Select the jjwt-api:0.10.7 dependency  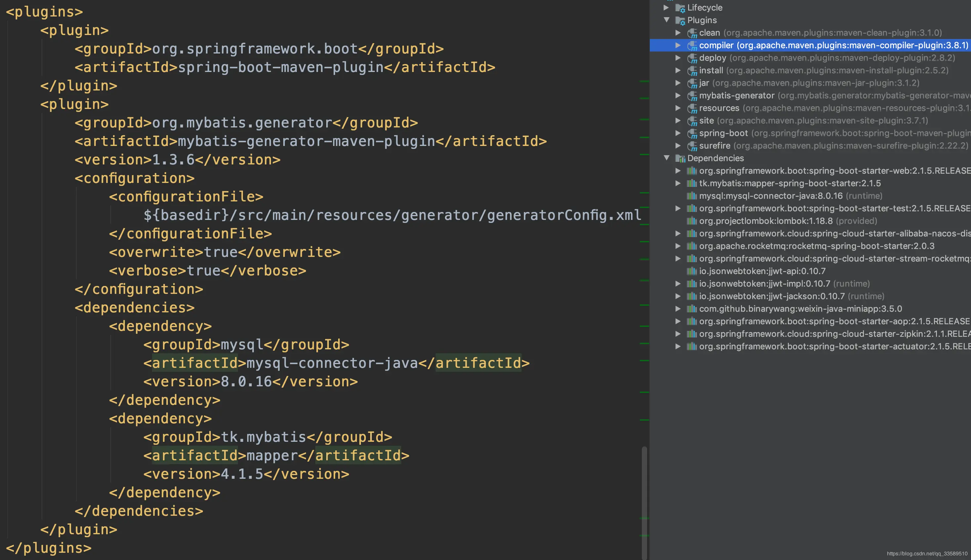[762, 271]
